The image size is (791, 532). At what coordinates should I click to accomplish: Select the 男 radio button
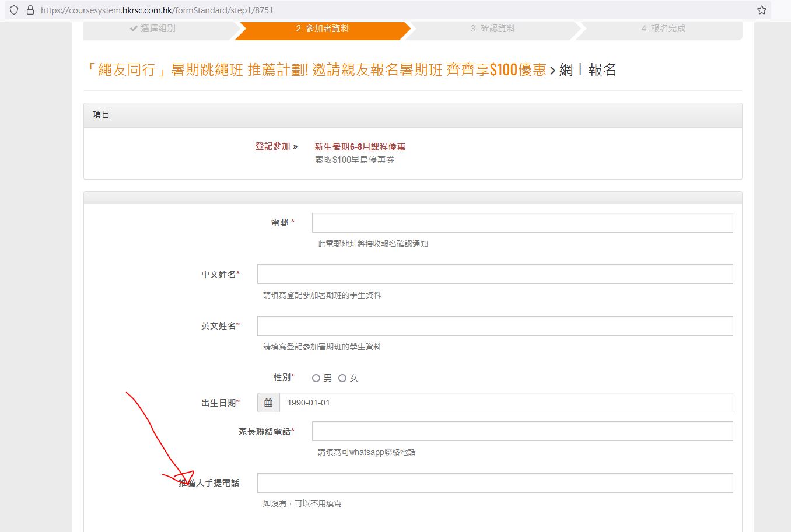point(316,378)
